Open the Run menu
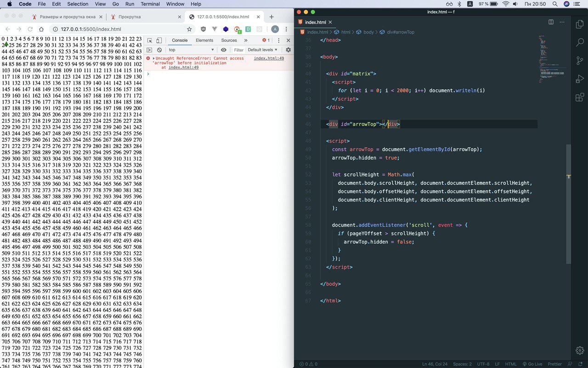588x368 pixels. (130, 4)
